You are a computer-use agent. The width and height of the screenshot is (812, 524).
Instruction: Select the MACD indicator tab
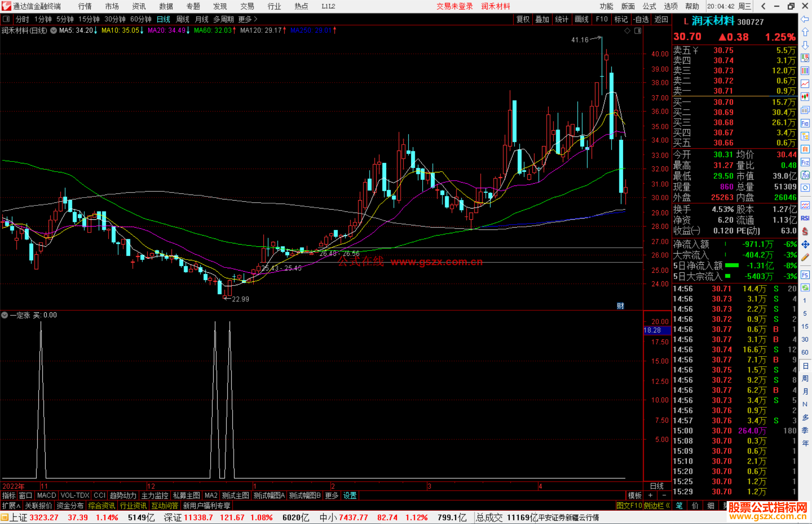click(x=46, y=495)
